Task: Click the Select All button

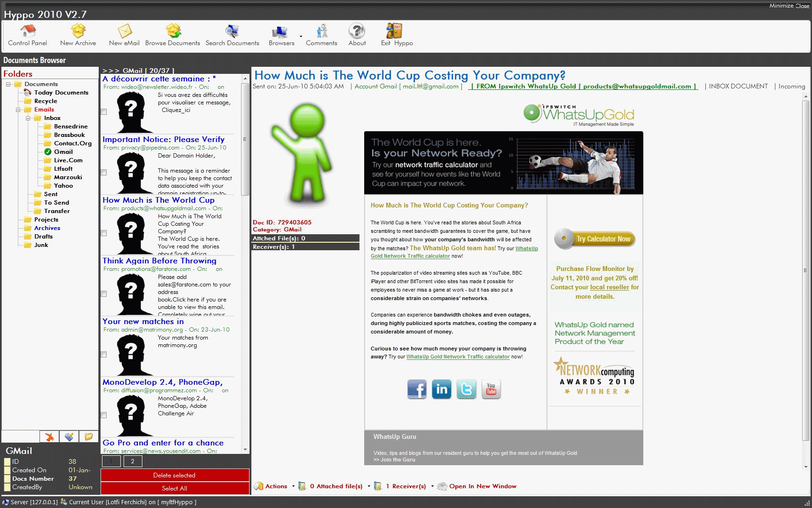Action: pos(174,488)
